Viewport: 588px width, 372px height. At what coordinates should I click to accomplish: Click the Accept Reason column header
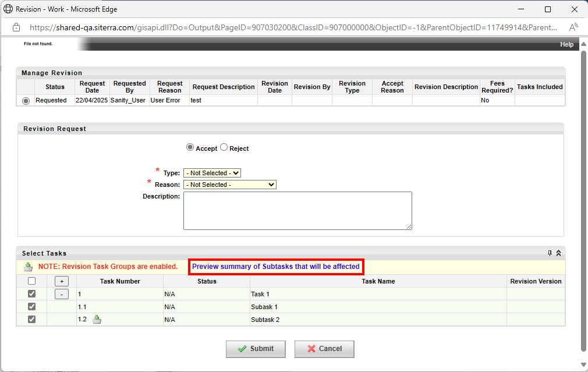point(392,87)
